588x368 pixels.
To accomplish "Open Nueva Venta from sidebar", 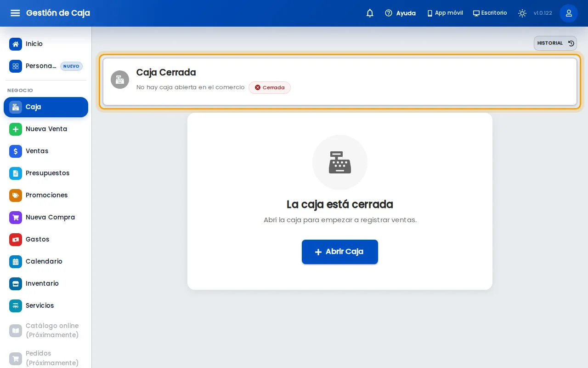I will (x=46, y=129).
